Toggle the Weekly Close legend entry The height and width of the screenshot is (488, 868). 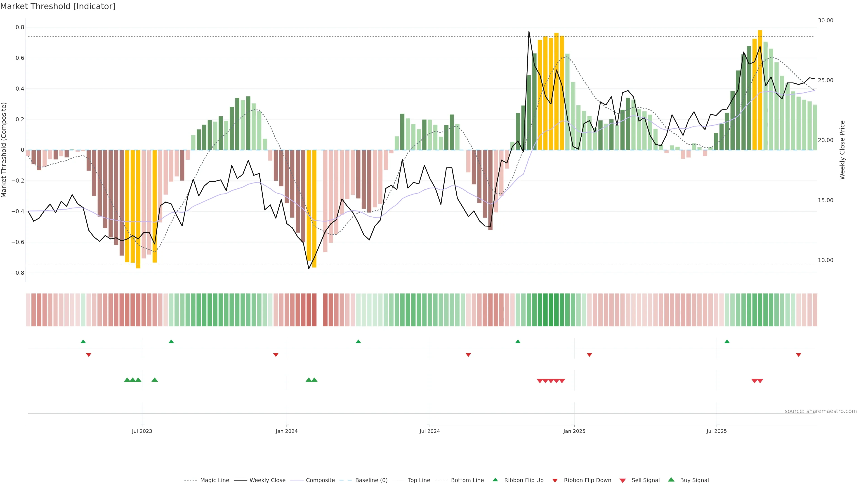click(267, 480)
